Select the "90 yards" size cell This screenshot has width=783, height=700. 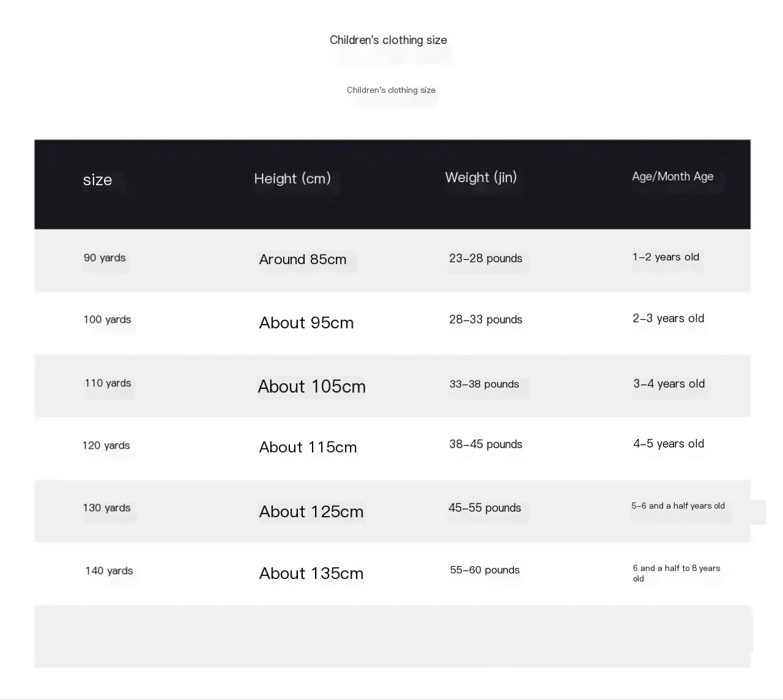(x=105, y=258)
